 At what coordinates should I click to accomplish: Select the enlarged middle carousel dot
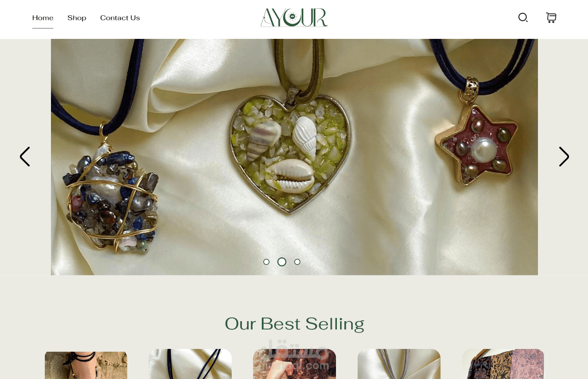tap(282, 262)
